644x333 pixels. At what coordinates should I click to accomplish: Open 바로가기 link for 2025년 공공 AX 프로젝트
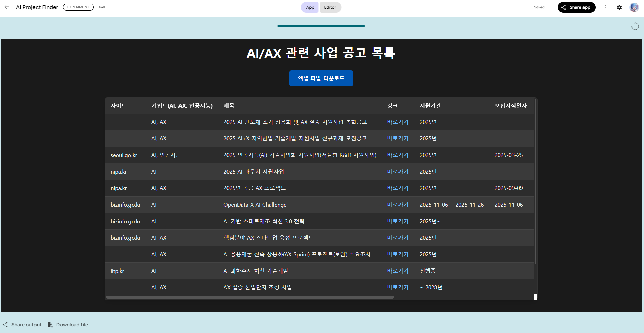398,188
